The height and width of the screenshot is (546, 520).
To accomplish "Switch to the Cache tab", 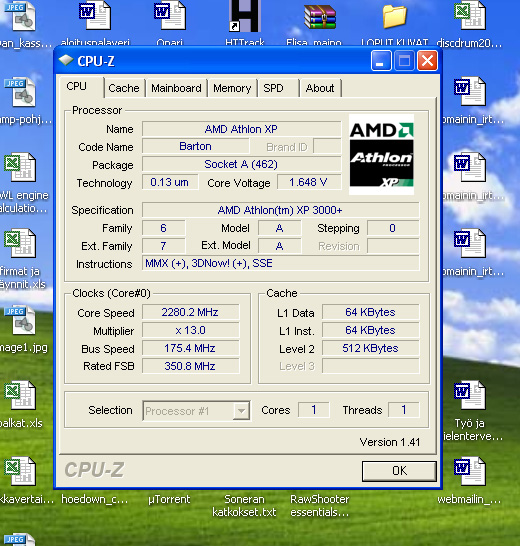I will pos(124,88).
